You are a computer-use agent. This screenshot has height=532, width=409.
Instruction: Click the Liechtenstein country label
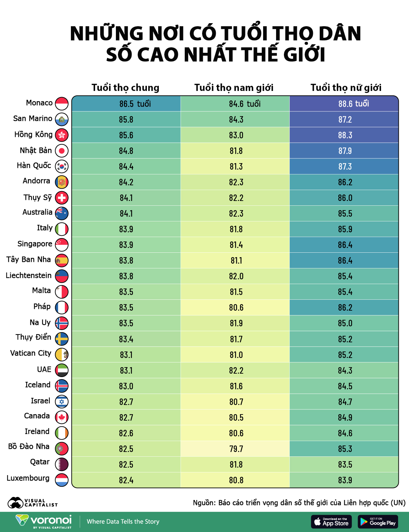coord(29,276)
